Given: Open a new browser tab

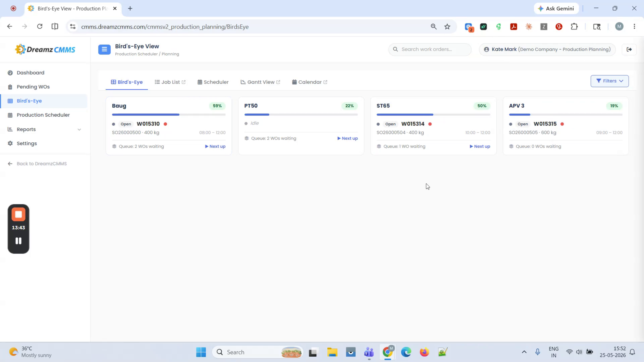Looking at the screenshot, I should coord(130,9).
